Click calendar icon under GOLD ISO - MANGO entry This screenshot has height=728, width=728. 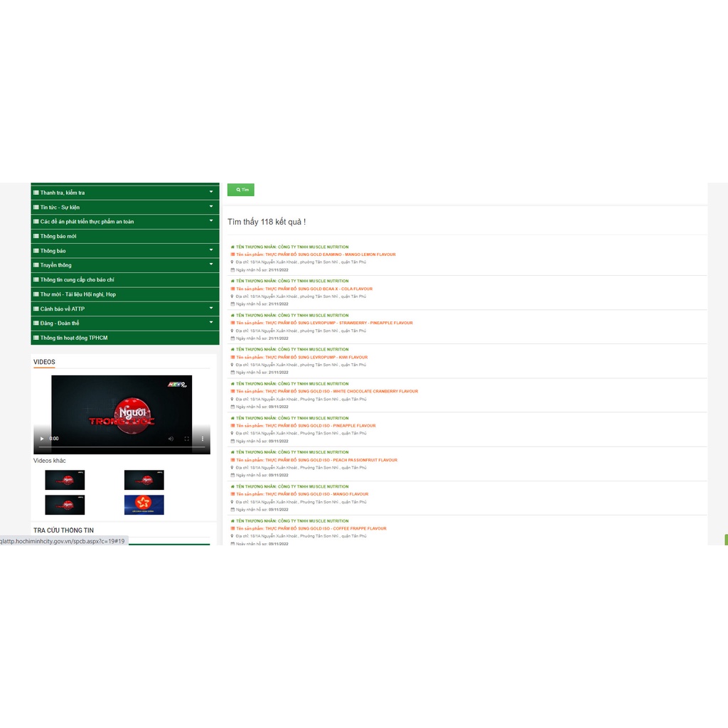click(x=232, y=509)
